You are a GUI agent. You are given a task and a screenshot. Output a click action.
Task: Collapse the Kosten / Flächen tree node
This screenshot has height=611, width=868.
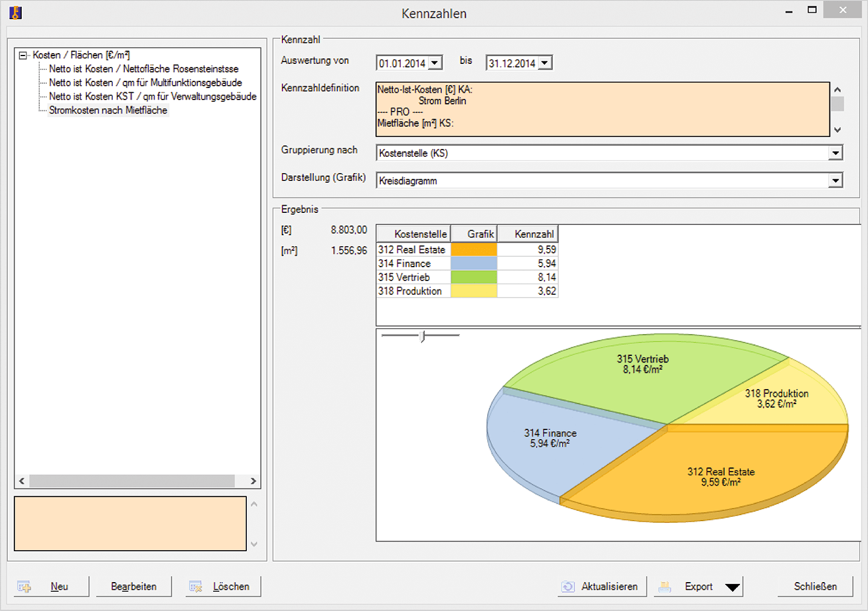[x=23, y=55]
